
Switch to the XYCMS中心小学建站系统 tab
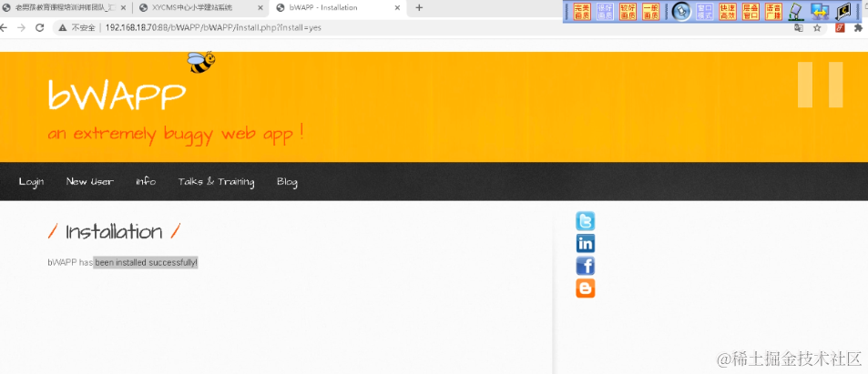point(201,8)
